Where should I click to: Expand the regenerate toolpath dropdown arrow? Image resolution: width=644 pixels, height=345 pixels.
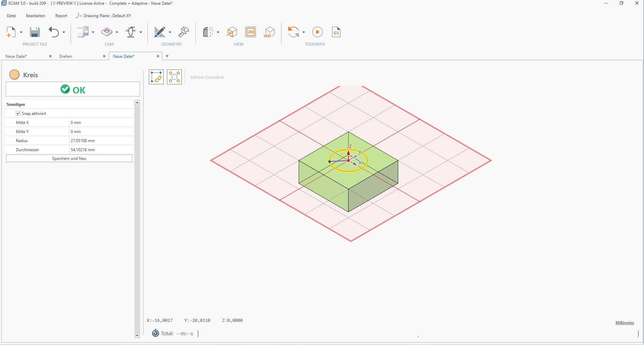(x=304, y=32)
